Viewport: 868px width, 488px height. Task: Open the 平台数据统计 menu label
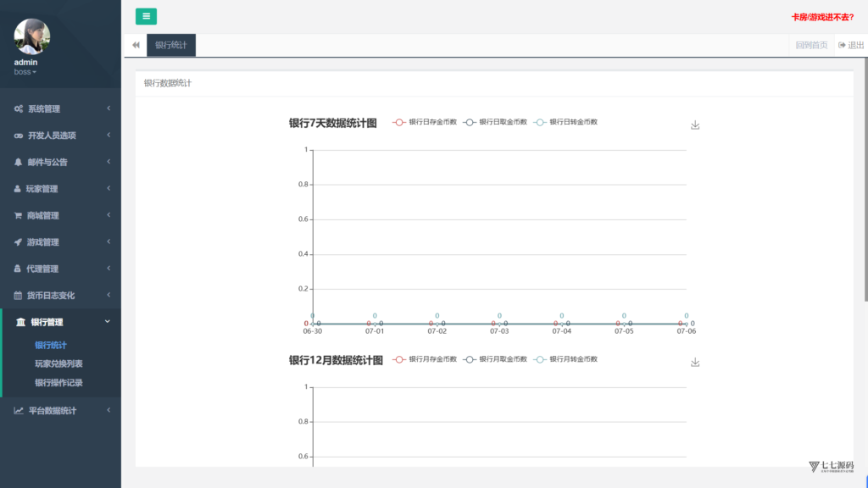[x=53, y=411]
